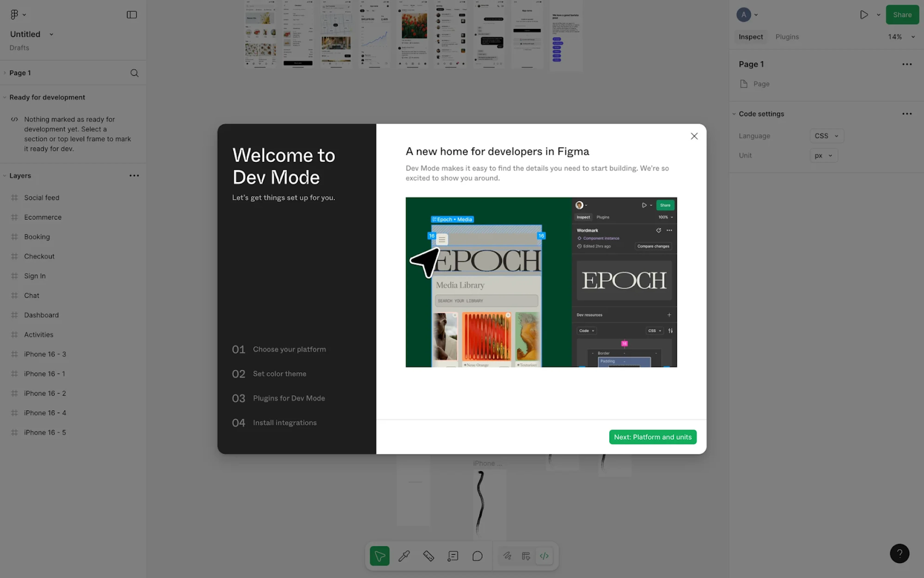This screenshot has height=578, width=924.
Task: Open the comment tool
Action: point(477,556)
